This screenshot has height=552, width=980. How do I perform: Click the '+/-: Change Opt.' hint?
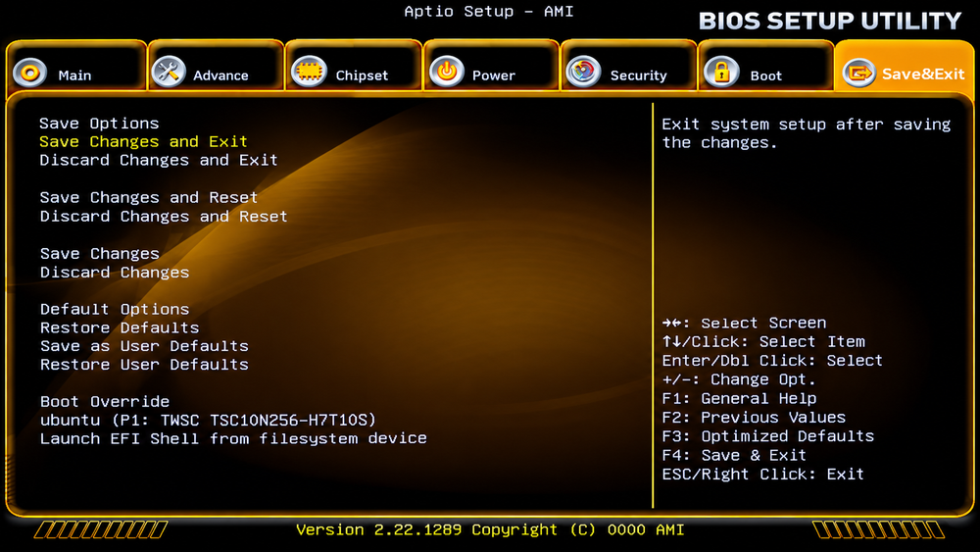pyautogui.click(x=739, y=380)
